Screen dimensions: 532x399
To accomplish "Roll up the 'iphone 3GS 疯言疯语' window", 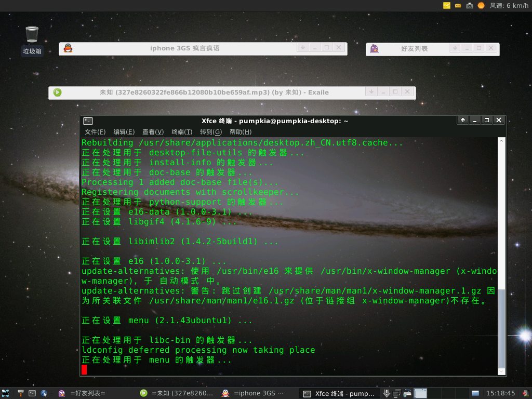I will point(303,48).
